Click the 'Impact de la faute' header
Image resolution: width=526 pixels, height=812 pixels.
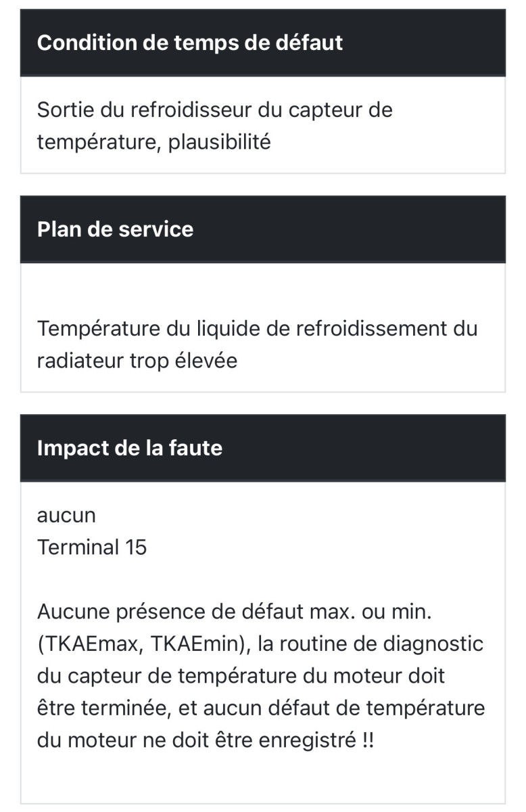(263, 448)
